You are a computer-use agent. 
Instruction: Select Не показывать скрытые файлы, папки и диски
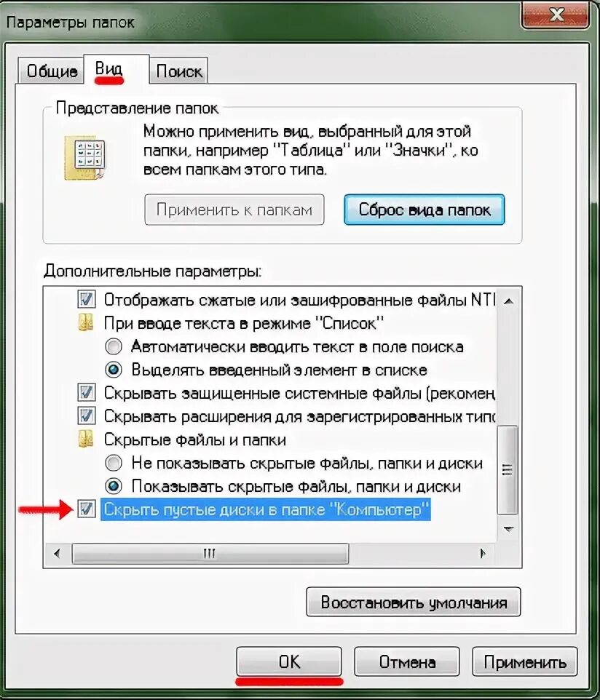tap(114, 463)
